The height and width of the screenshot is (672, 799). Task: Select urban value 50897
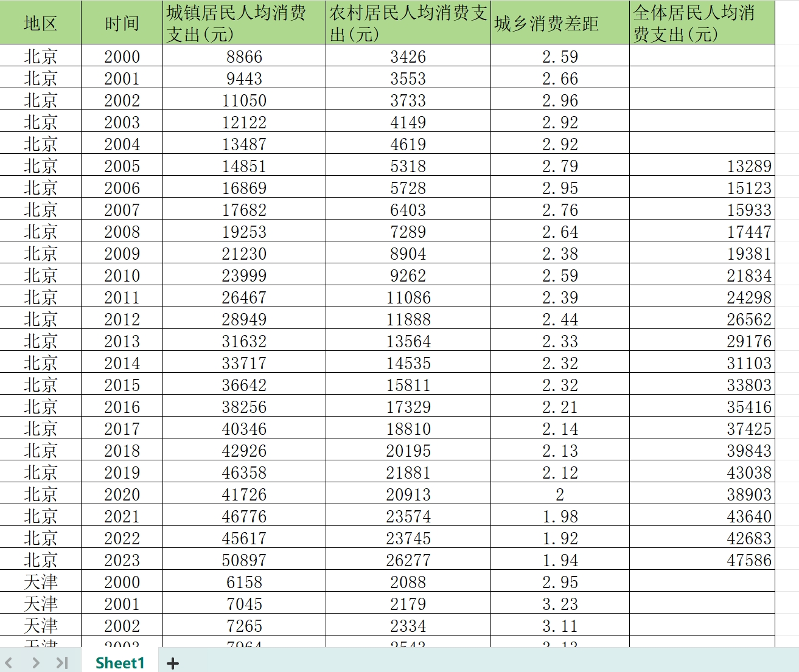point(244,559)
